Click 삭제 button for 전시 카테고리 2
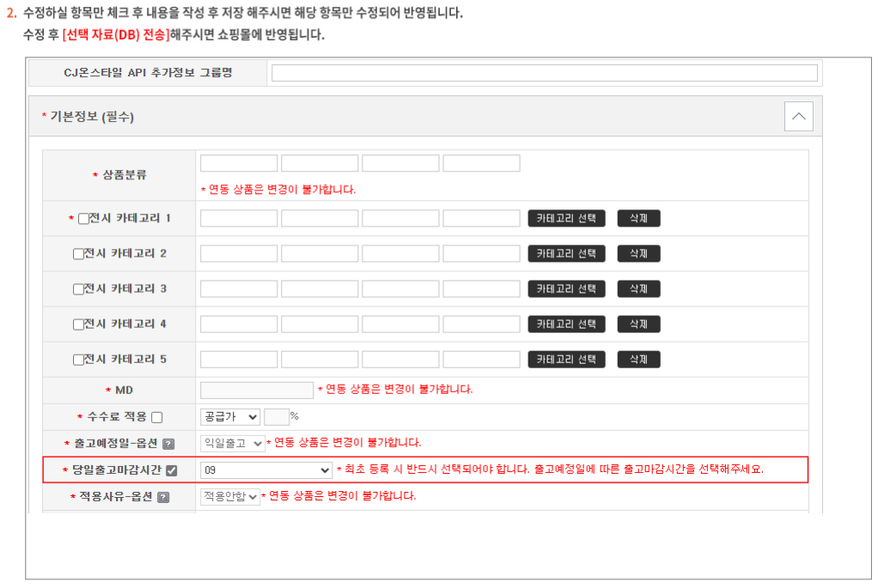 (x=638, y=253)
